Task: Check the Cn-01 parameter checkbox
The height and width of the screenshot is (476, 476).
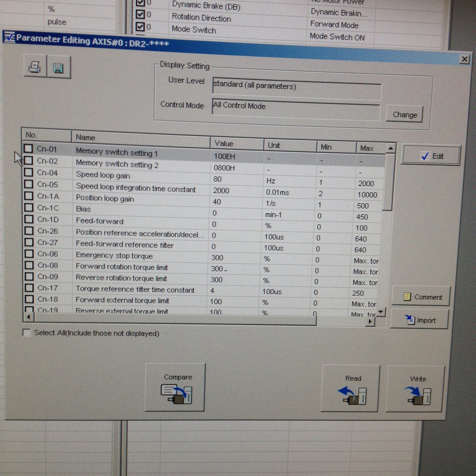Action: pos(28,148)
